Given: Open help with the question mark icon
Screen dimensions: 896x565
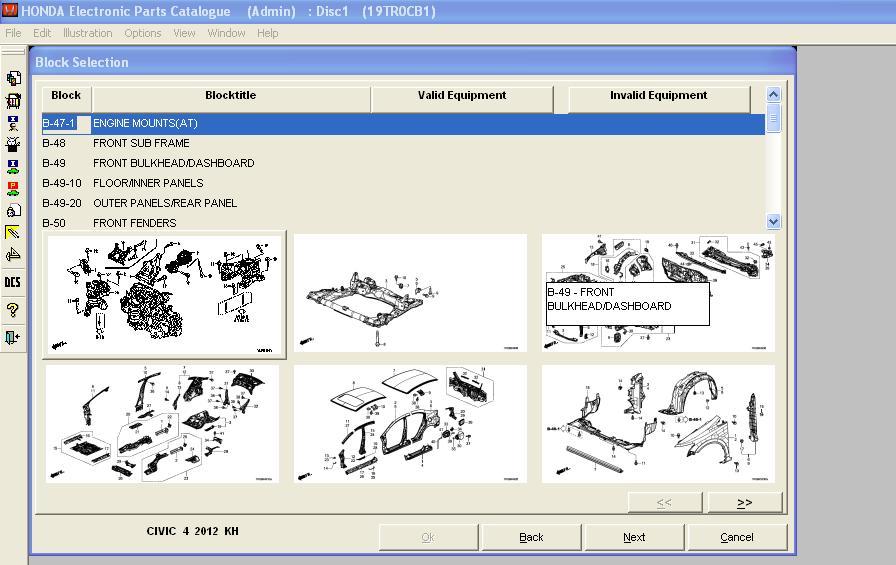Looking at the screenshot, I should [13, 310].
